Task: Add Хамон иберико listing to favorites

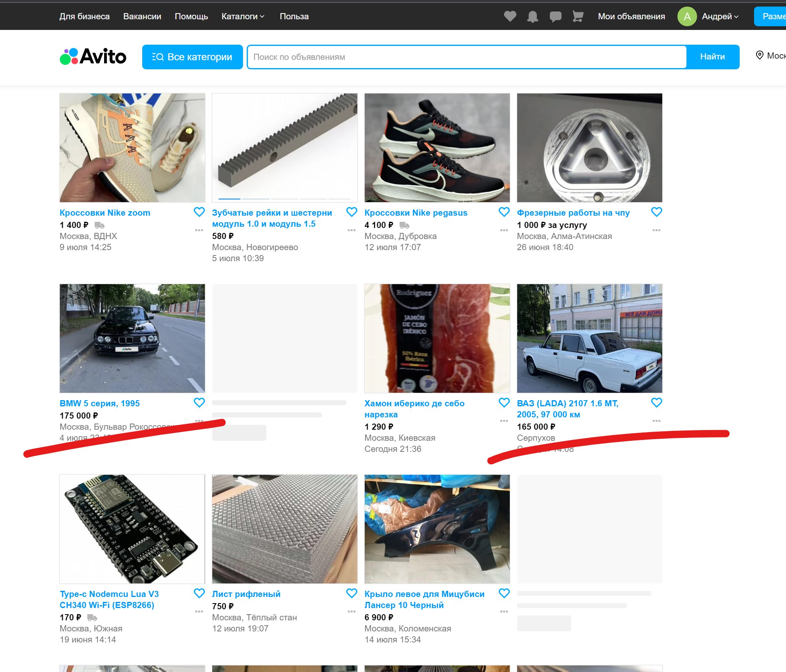Action: point(504,403)
